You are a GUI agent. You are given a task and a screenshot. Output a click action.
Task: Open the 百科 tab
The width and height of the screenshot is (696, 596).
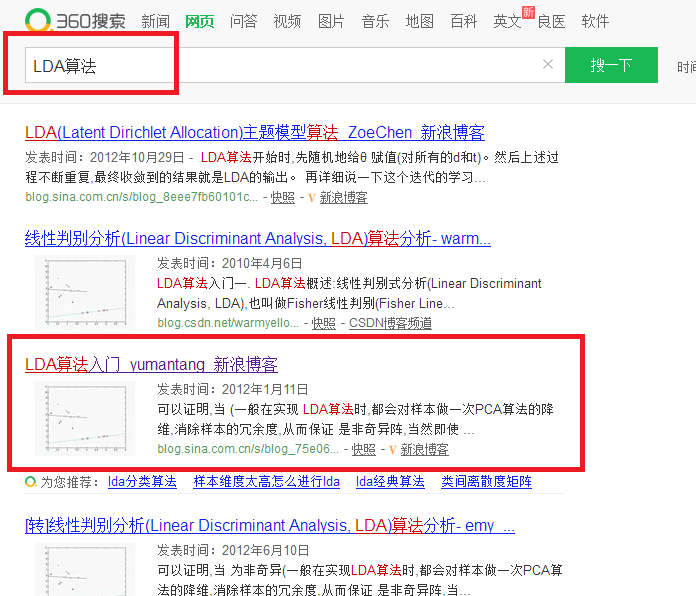coord(463,21)
